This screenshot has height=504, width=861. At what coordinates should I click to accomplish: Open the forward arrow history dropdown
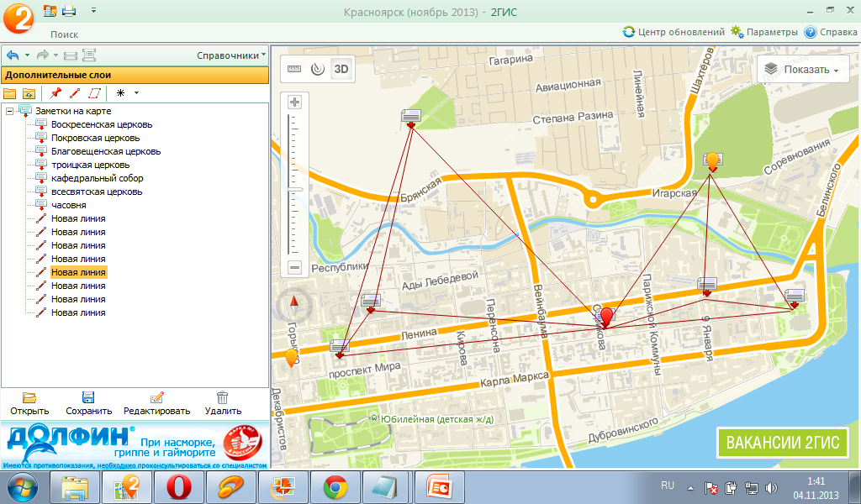click(55, 55)
